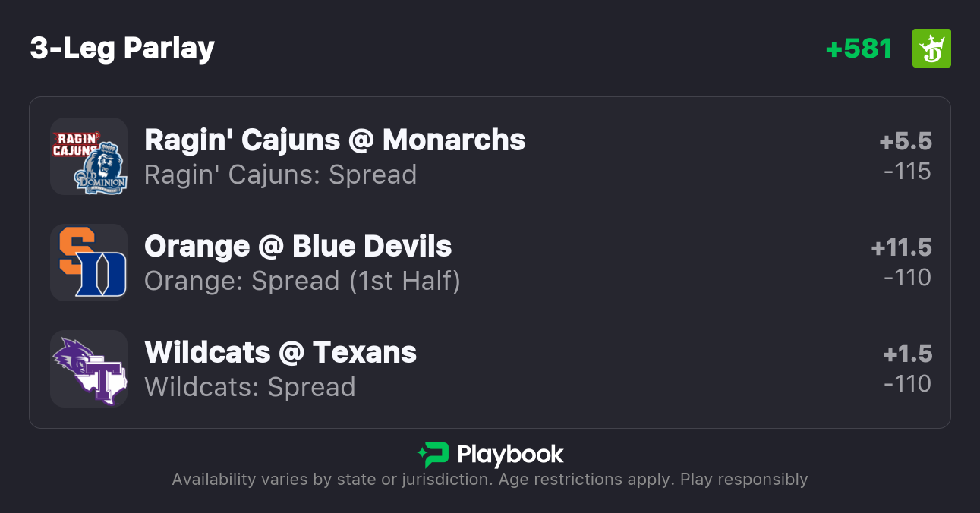The width and height of the screenshot is (980, 513).
Task: Click the Ragin' Cajuns and Old Dominion team logos
Action: (x=89, y=156)
